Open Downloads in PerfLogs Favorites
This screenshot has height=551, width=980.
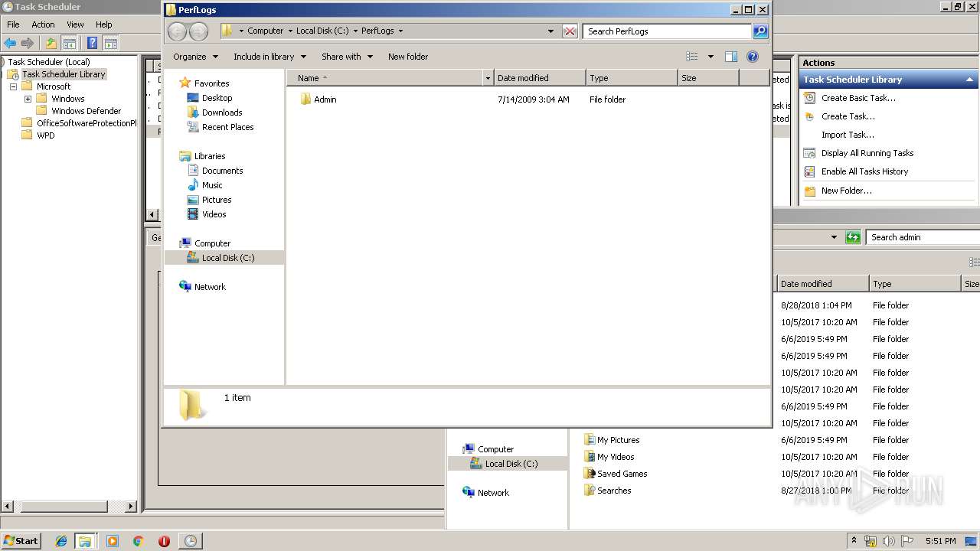(222, 112)
